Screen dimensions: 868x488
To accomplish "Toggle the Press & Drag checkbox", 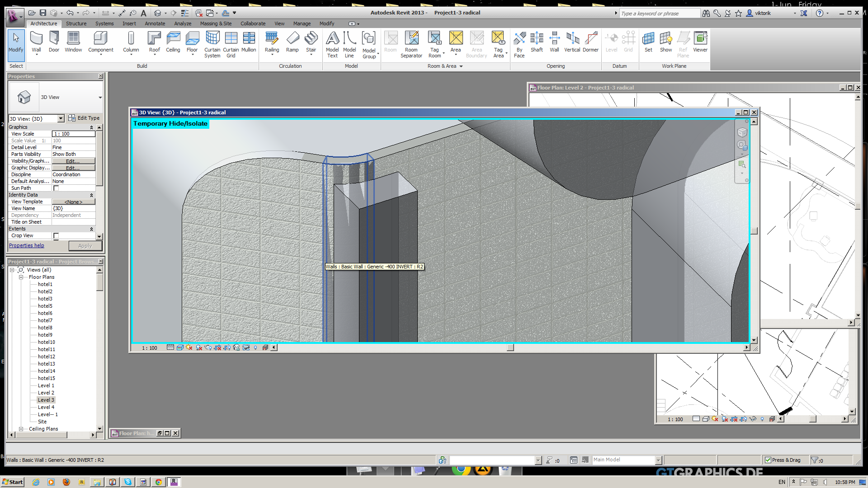I will click(x=768, y=460).
